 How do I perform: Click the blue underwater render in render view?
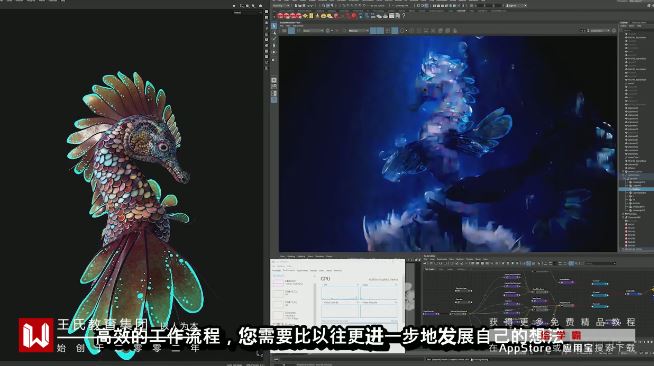click(448, 144)
